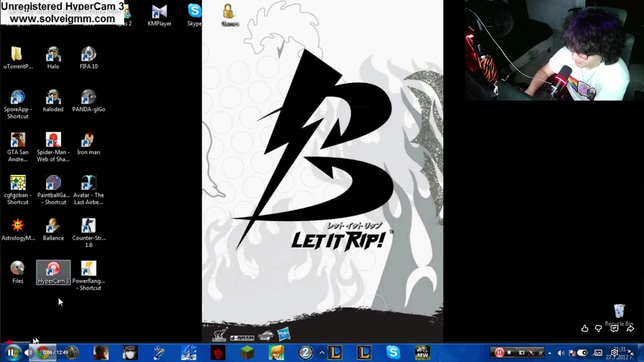644x362 pixels.
Task: Pause the video playback
Action: point(11,352)
